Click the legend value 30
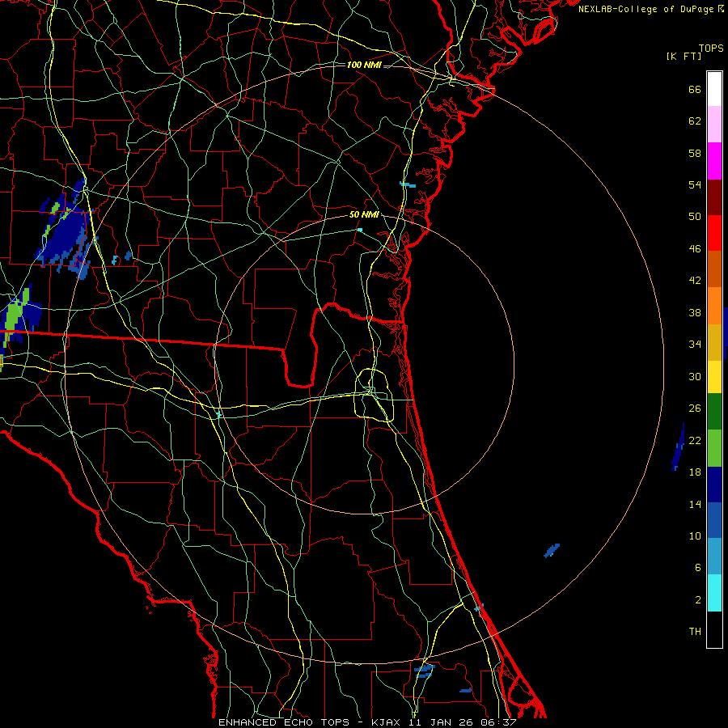 [x=695, y=376]
